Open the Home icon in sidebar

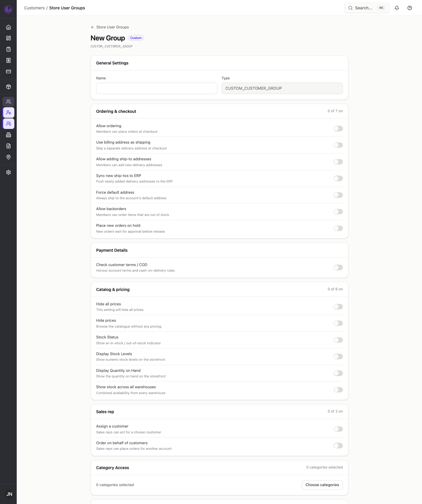pos(8,27)
